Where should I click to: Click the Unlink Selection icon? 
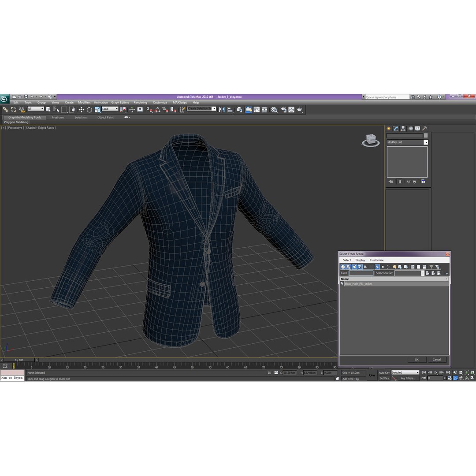[14, 110]
